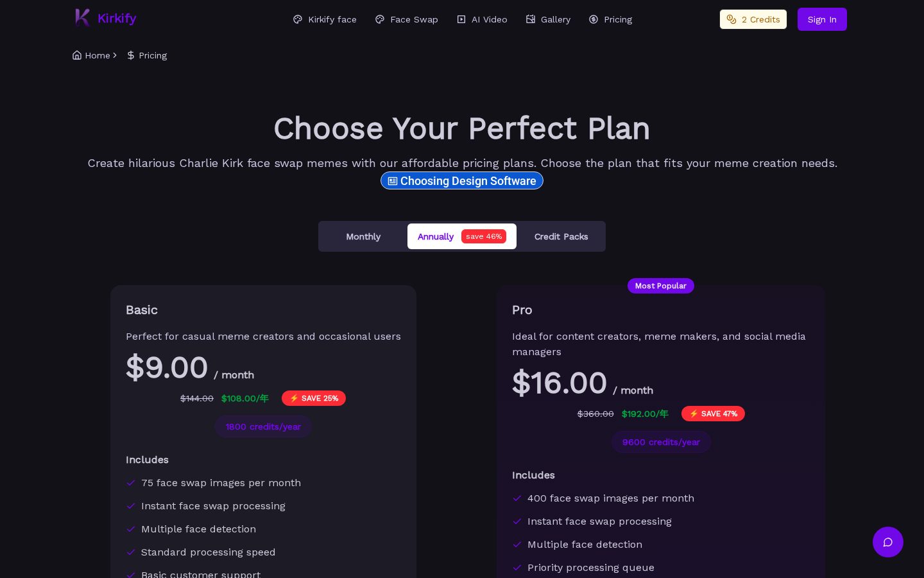Screen dimensions: 924x578
Task: Click the Sign In button
Action: [822, 19]
